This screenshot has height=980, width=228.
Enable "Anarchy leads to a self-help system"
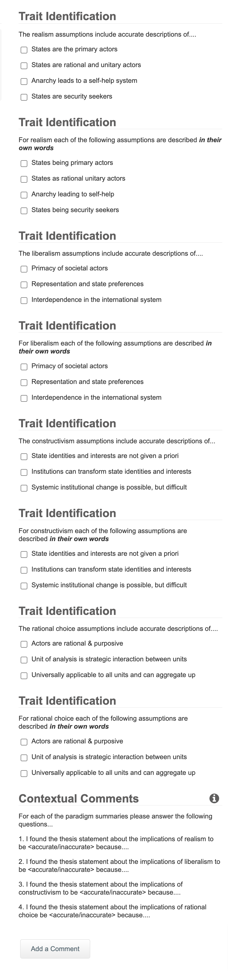pos(24,81)
